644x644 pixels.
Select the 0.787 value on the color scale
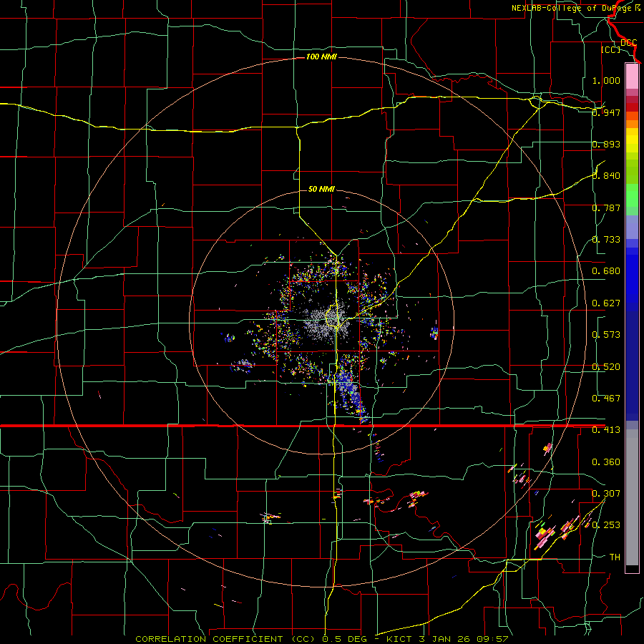coord(606,208)
